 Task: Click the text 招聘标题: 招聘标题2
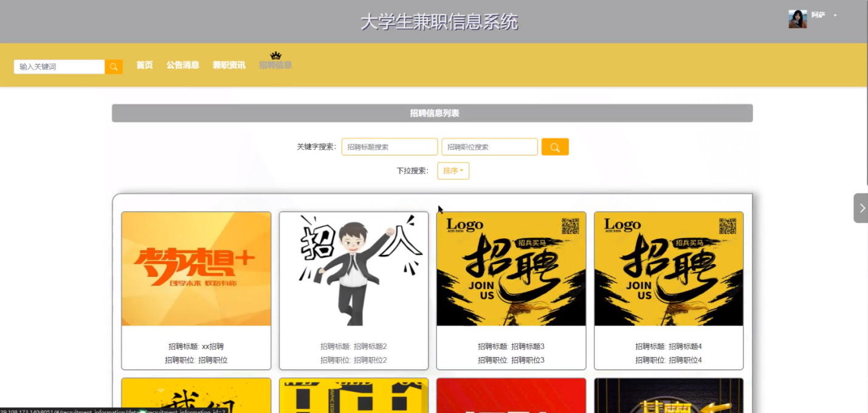(x=354, y=347)
